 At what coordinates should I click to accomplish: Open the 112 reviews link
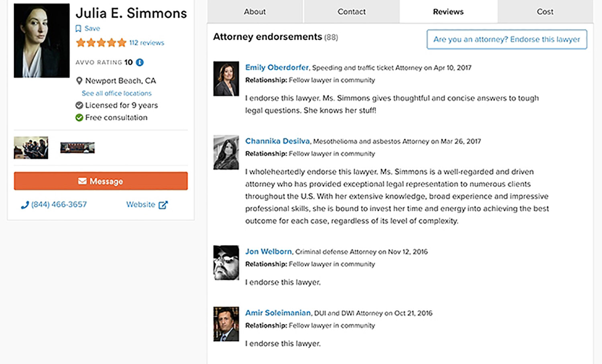coord(146,42)
